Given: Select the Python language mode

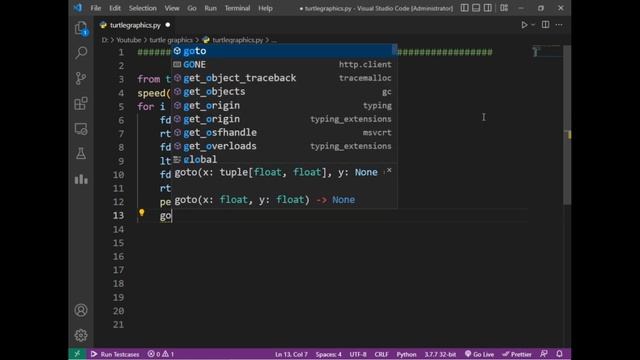Looking at the screenshot, I should pyautogui.click(x=406, y=354).
